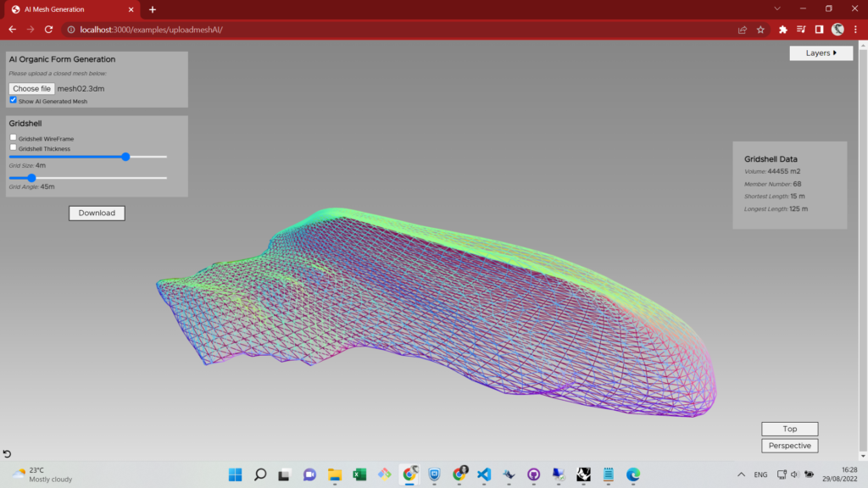Open a new browser tab

click(153, 9)
